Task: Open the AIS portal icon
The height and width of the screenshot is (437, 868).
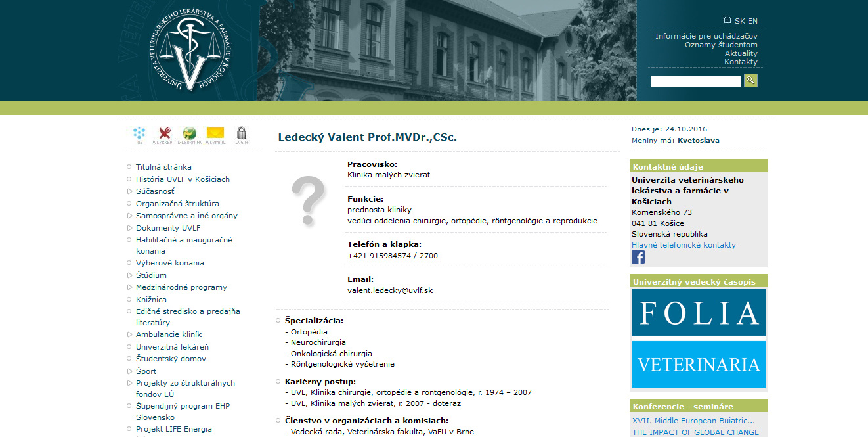Action: pyautogui.click(x=139, y=134)
